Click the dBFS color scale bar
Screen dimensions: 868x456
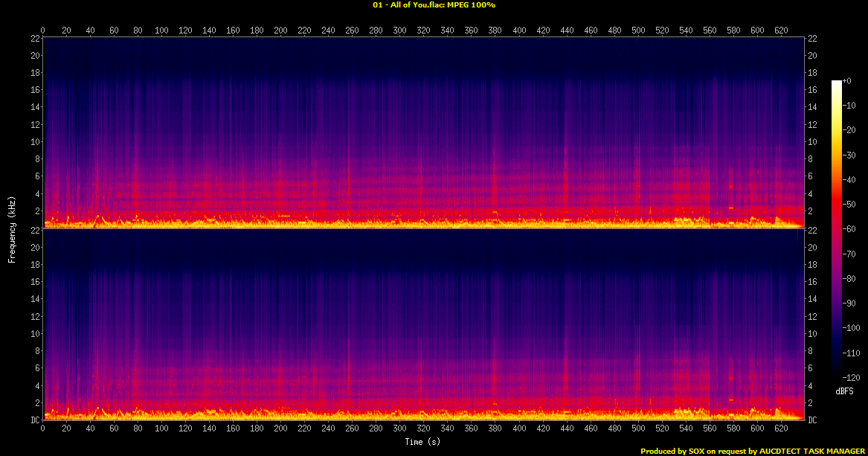pyautogui.click(x=837, y=231)
